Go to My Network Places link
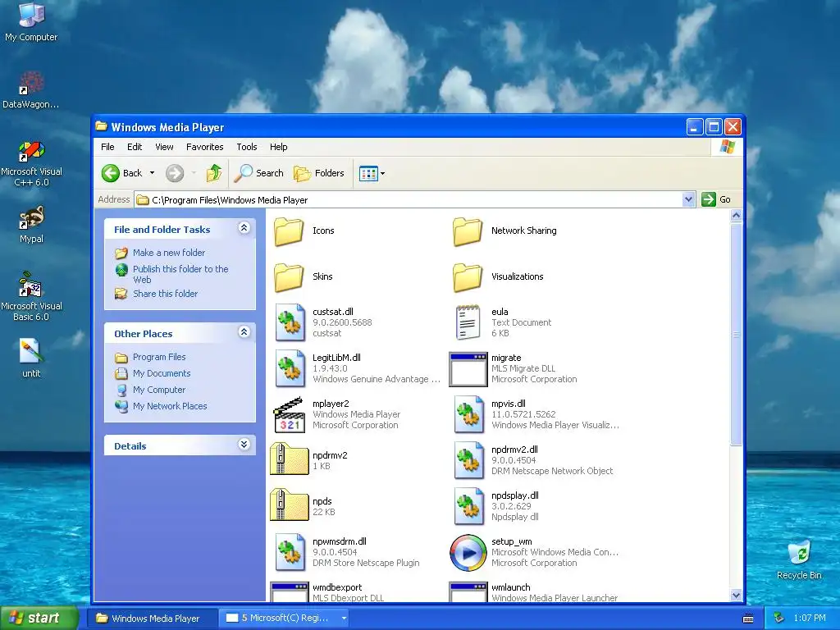Image resolution: width=840 pixels, height=630 pixels. click(170, 406)
